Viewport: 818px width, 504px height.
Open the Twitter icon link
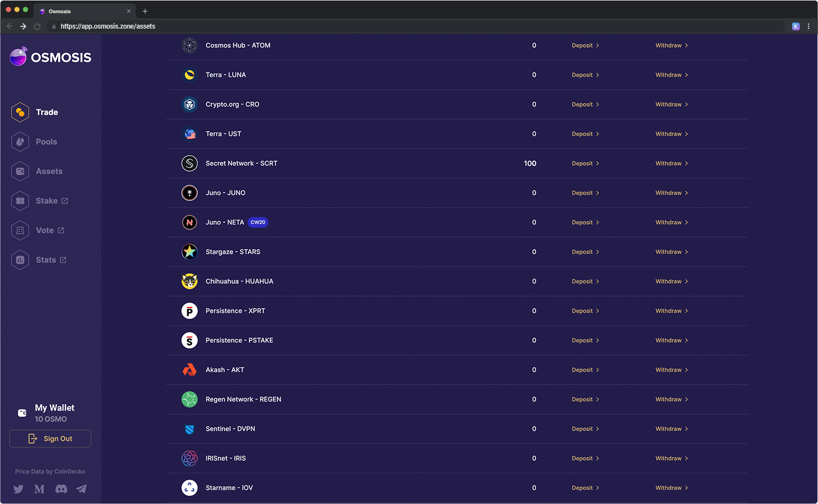19,489
